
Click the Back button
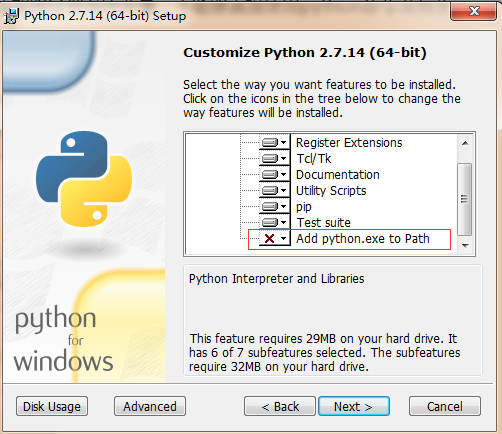280,406
